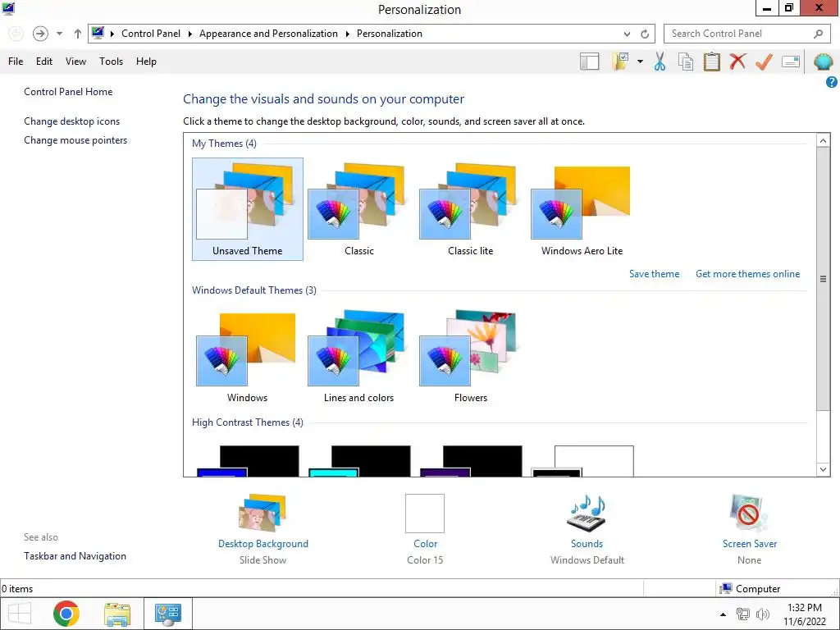Click the Properties toolbar icon
Image resolution: width=840 pixels, height=630 pixels.
791,62
